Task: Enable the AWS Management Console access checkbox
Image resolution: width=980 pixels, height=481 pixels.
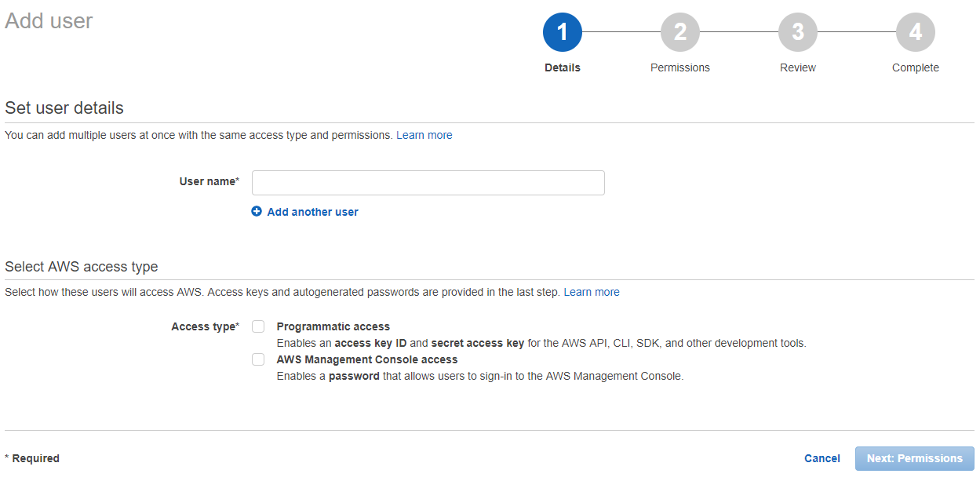Action: pyautogui.click(x=258, y=359)
